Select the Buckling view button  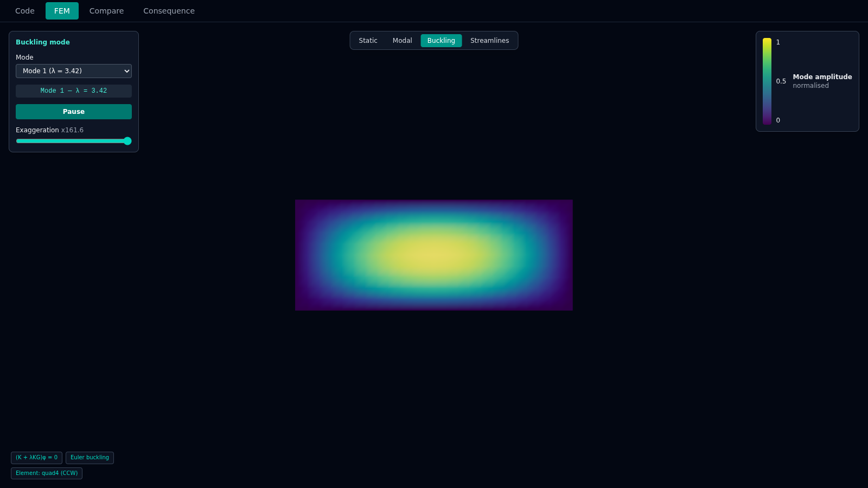pyautogui.click(x=441, y=41)
